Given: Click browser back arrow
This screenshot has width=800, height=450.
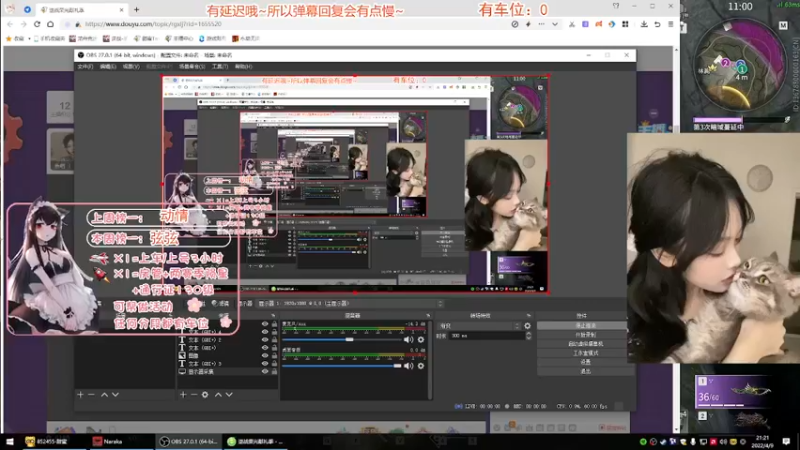Looking at the screenshot, I should pyautogui.click(x=10, y=24).
